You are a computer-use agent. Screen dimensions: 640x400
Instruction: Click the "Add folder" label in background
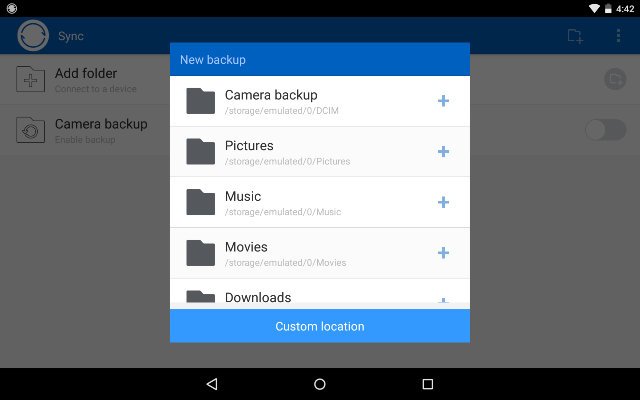coord(86,73)
